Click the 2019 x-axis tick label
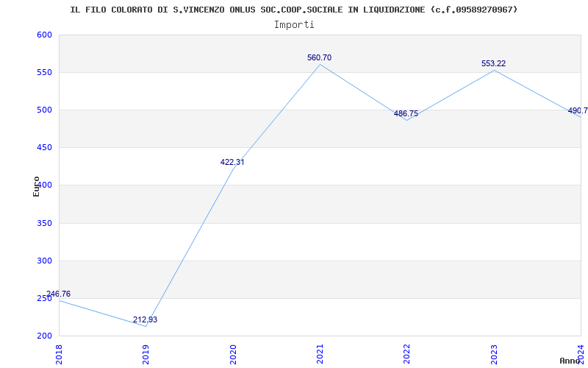Viewport: 588px width, 368px height. click(x=146, y=354)
